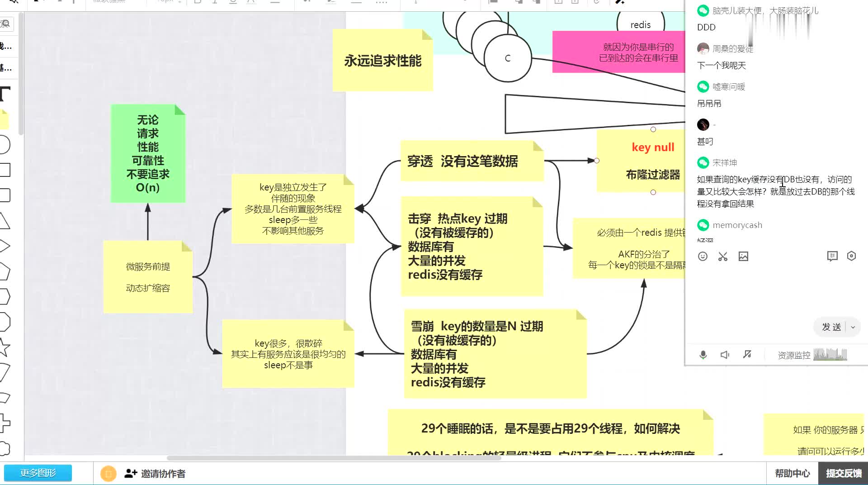Toggle the speaker volume icon
The height and width of the screenshot is (485, 868).
(x=725, y=355)
